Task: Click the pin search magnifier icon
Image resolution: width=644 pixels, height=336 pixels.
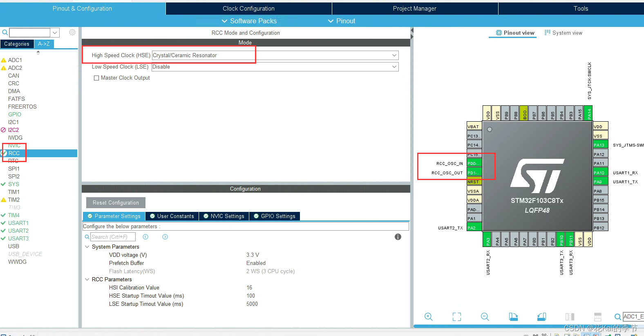Action: point(617,316)
